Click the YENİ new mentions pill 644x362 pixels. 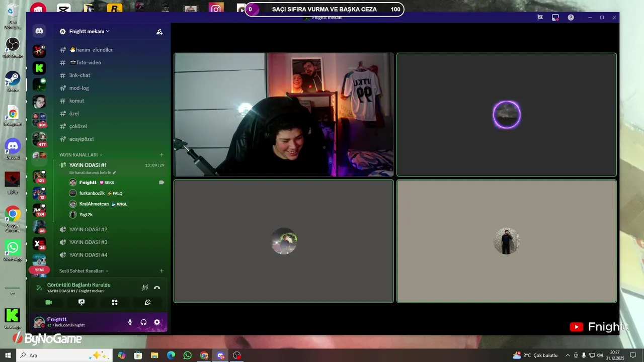click(x=39, y=269)
